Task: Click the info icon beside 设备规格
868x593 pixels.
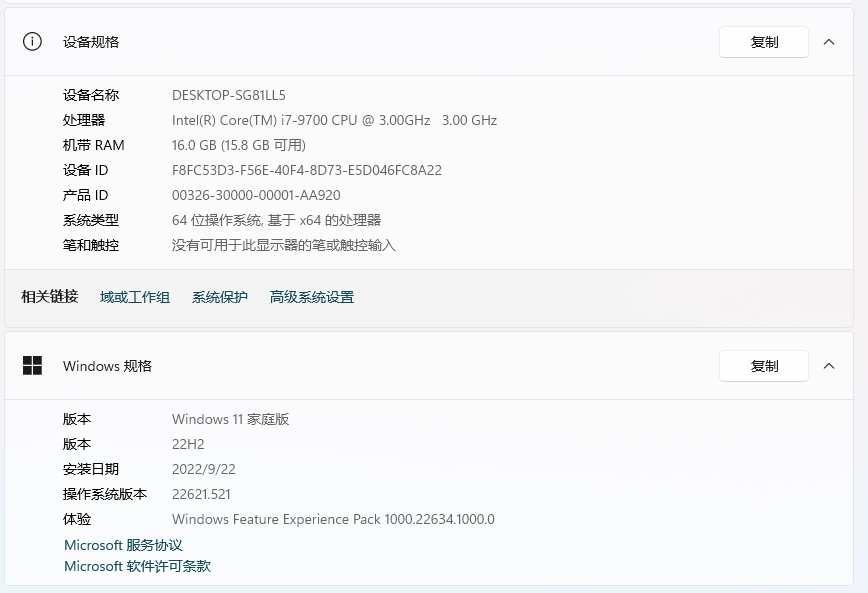Action: pyautogui.click(x=32, y=42)
